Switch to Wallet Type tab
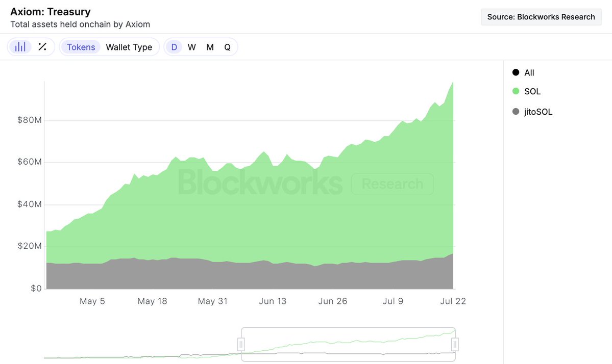 tap(129, 47)
